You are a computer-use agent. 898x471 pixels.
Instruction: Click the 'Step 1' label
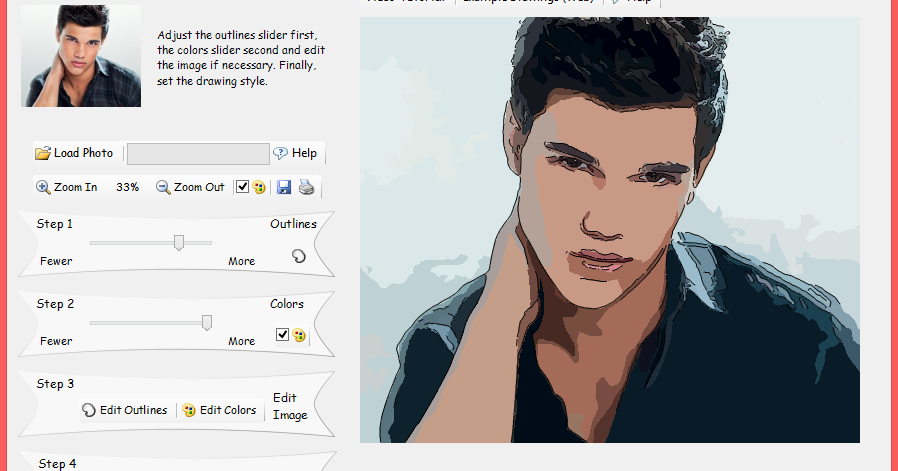point(54,224)
